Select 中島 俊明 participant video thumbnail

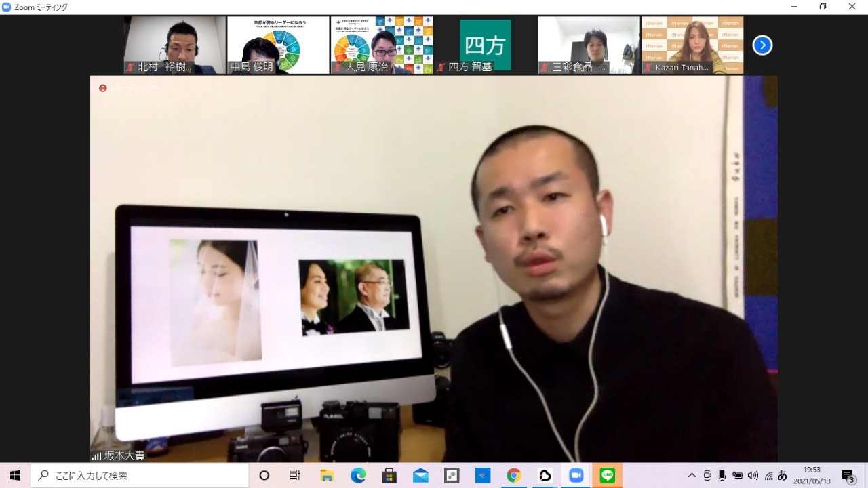278,45
